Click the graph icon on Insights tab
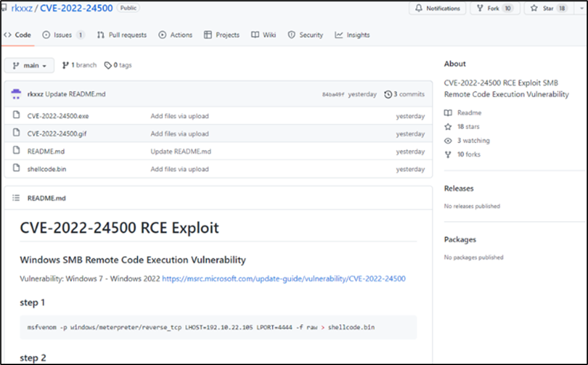This screenshot has height=365, width=588. pos(339,35)
